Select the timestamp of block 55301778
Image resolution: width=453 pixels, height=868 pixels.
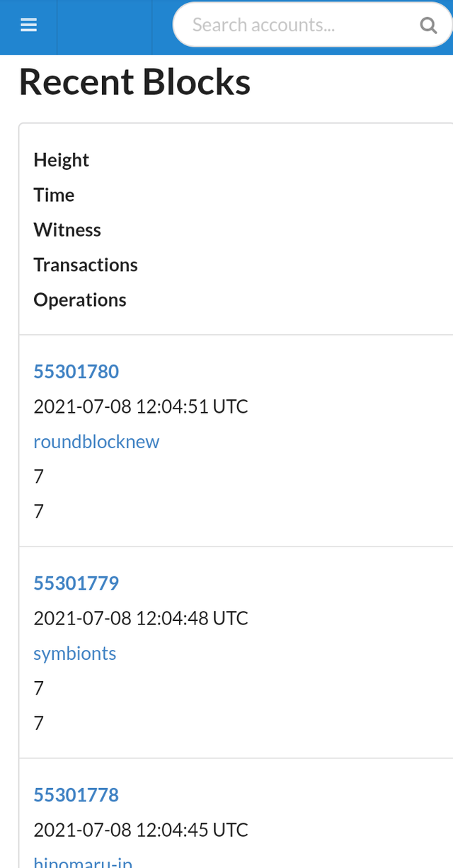(x=140, y=828)
